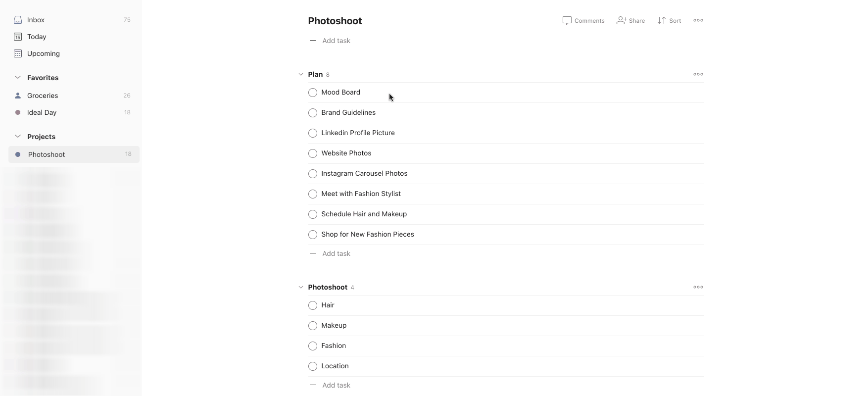The height and width of the screenshot is (396, 868).
Task: Click the Today calendar icon
Action: [18, 37]
